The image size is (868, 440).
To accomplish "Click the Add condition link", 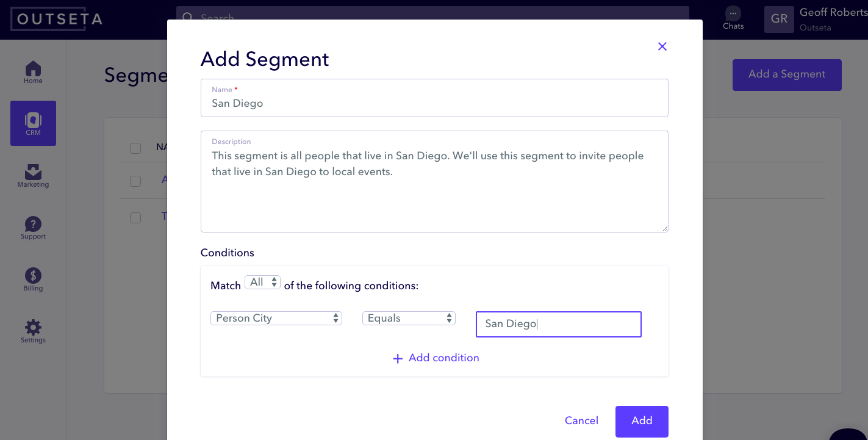I will [x=436, y=358].
